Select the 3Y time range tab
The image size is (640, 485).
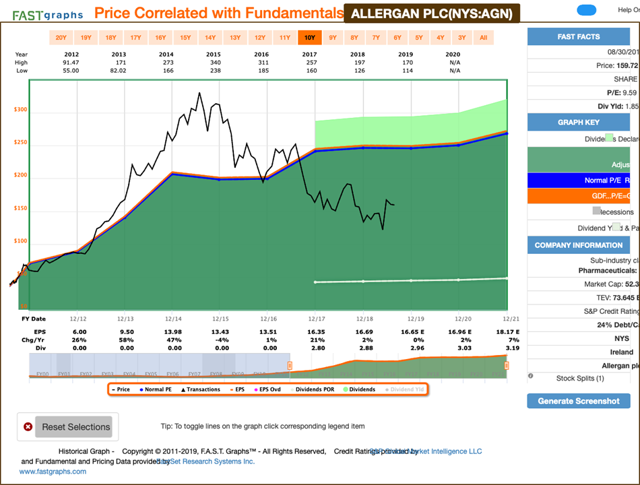pos(462,38)
